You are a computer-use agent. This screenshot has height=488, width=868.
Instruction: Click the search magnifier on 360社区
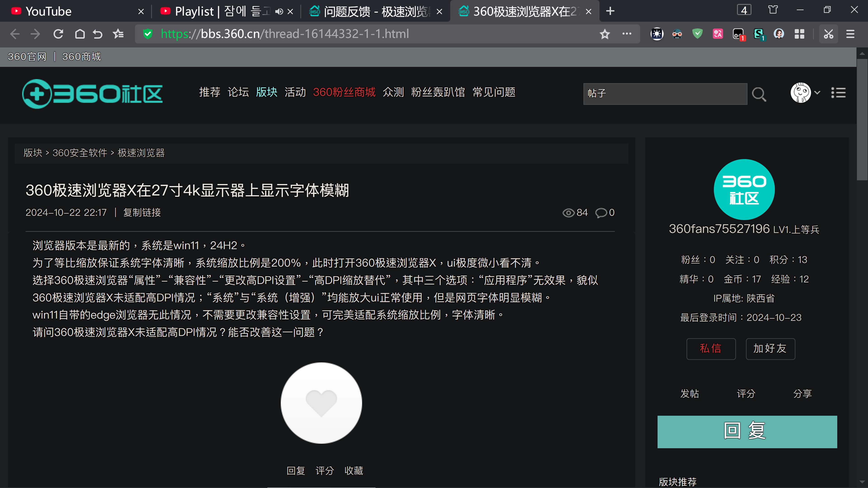coord(759,94)
